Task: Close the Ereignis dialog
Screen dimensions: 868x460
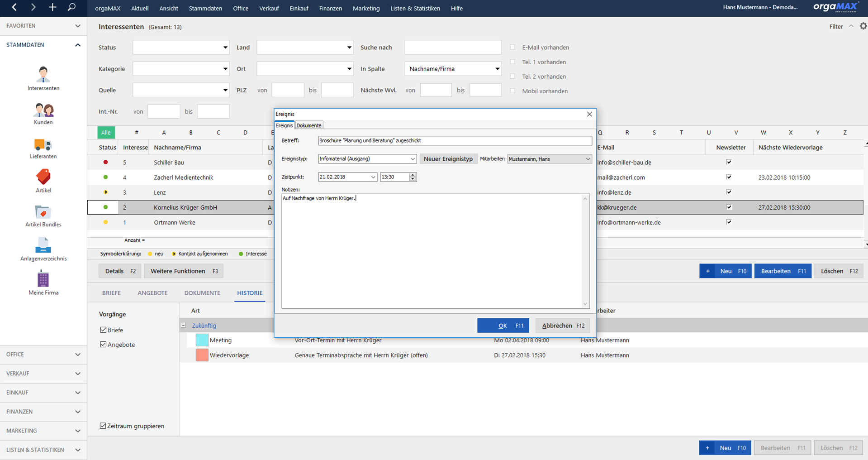Action: pyautogui.click(x=589, y=114)
